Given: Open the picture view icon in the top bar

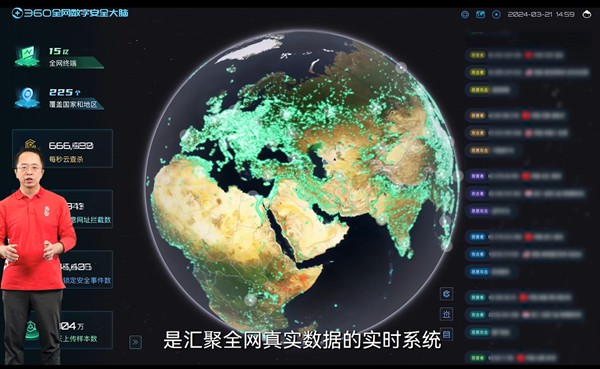Looking at the screenshot, I should click(x=480, y=15).
